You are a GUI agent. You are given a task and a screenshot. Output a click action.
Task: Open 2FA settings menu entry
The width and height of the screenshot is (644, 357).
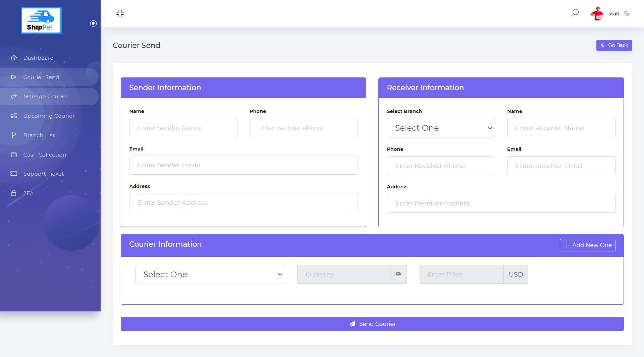pyautogui.click(x=49, y=193)
